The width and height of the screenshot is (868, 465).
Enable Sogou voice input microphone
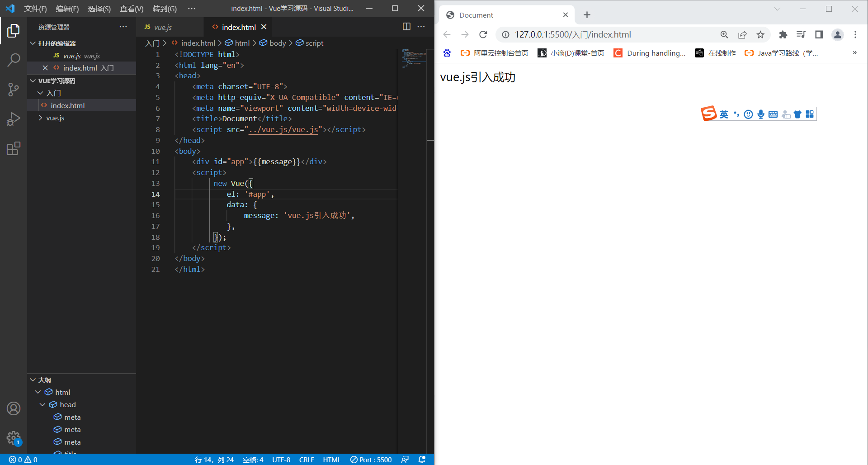pos(761,114)
